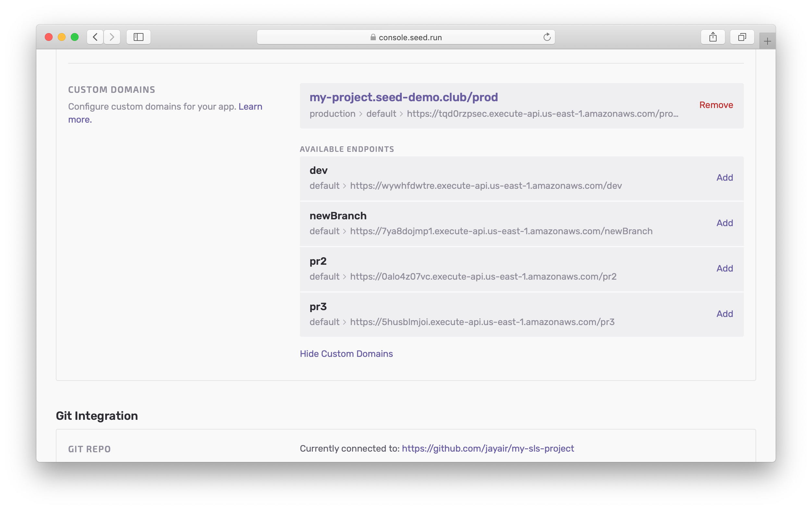Viewport: 812px width, 510px height.
Task: Click the GIT REPO label
Action: point(89,449)
